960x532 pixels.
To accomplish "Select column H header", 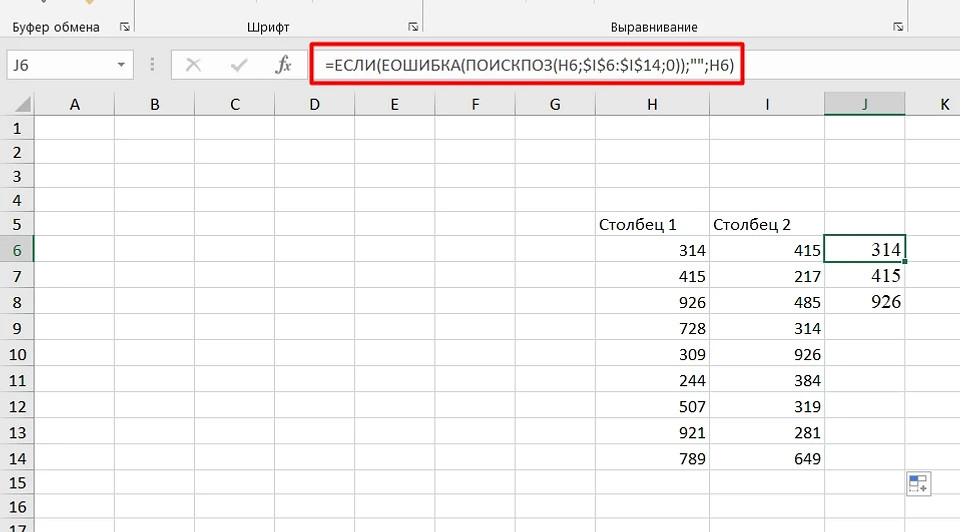I will [652, 104].
